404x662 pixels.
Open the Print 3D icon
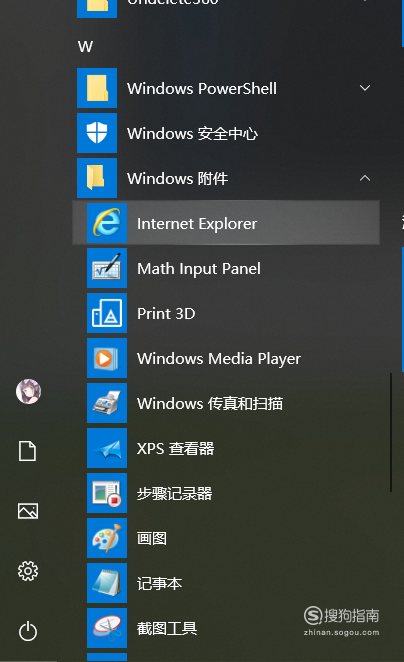107,313
